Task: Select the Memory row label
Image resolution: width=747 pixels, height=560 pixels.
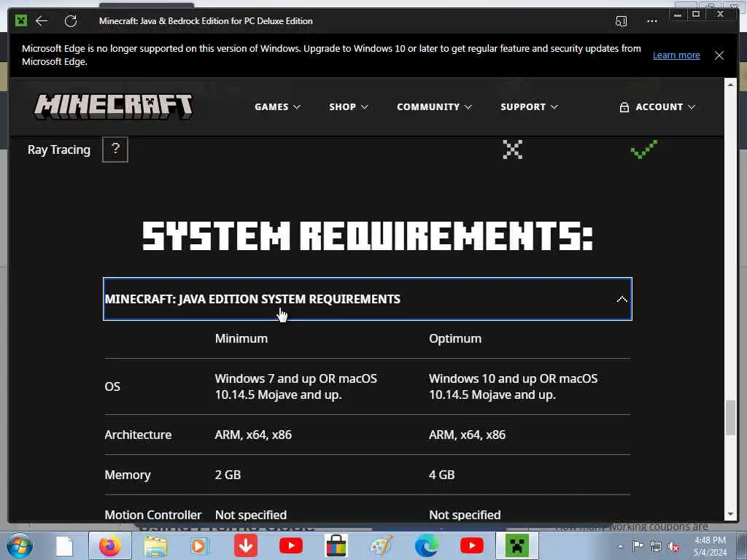Action: (128, 475)
